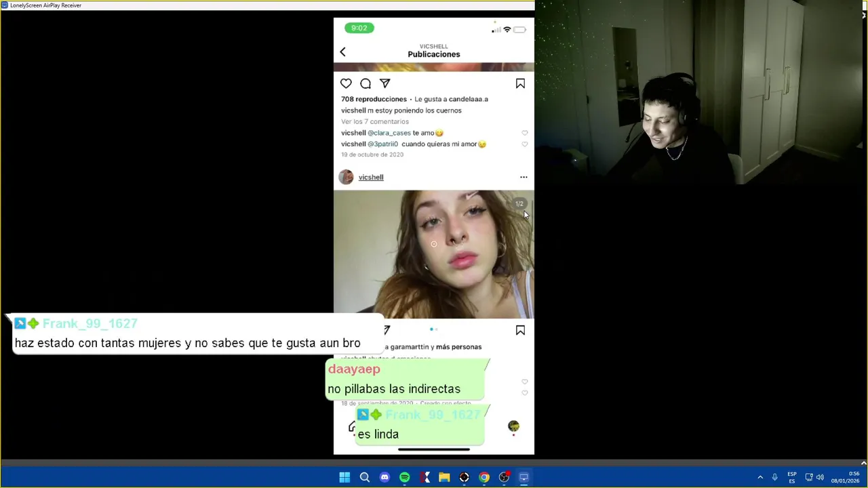Open Google Chrome from the taskbar
The image size is (868, 488).
[484, 477]
